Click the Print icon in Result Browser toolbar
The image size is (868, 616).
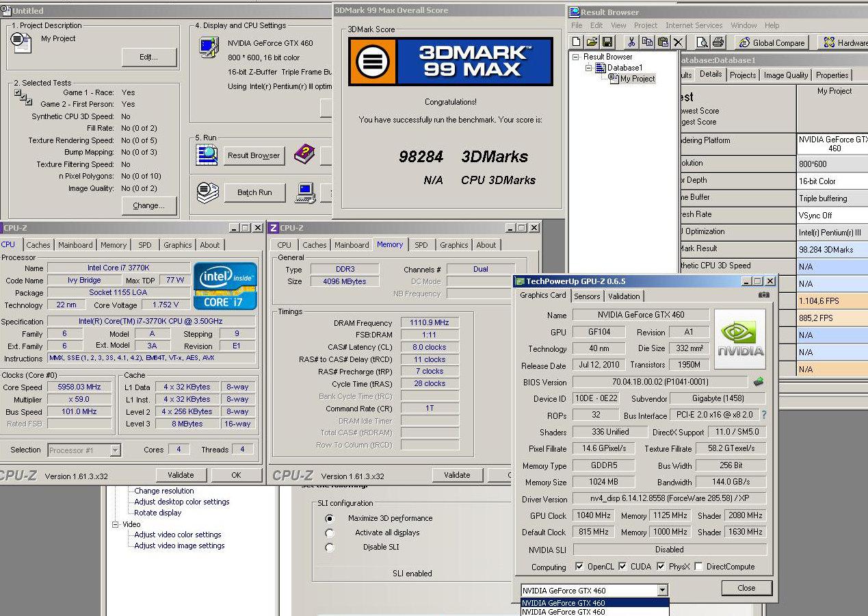(x=718, y=42)
